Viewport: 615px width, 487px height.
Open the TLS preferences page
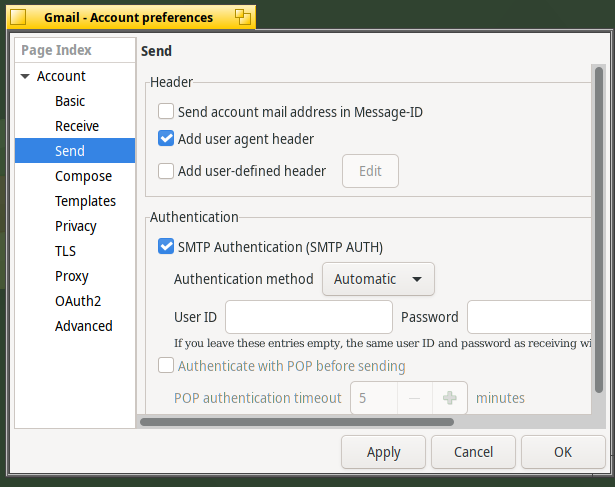point(65,251)
